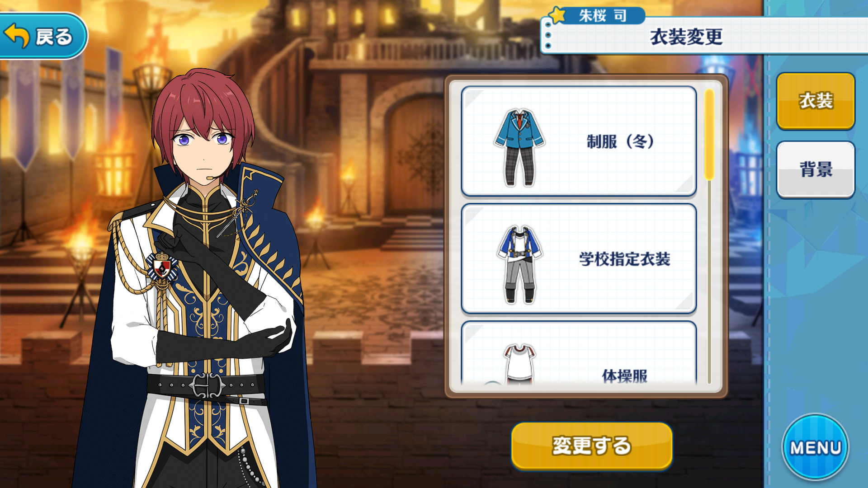
Task: Click the back arrow icon
Action: pyautogui.click(x=17, y=36)
